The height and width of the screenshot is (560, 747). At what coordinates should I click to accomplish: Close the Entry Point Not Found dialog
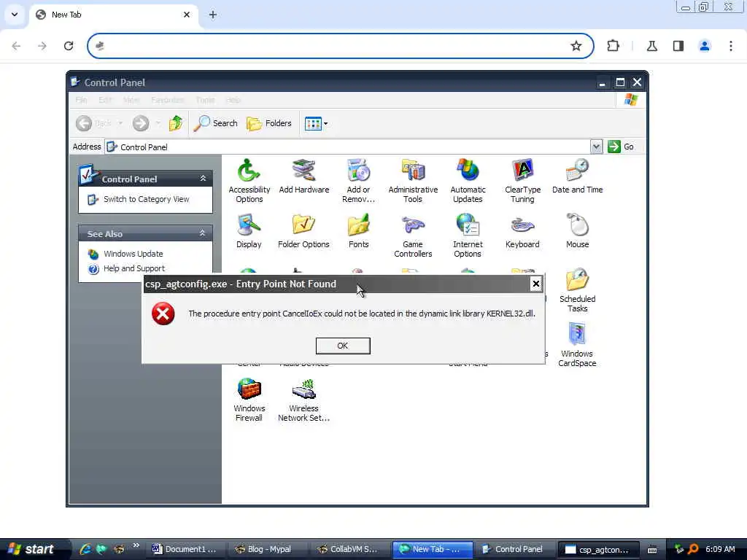click(536, 284)
